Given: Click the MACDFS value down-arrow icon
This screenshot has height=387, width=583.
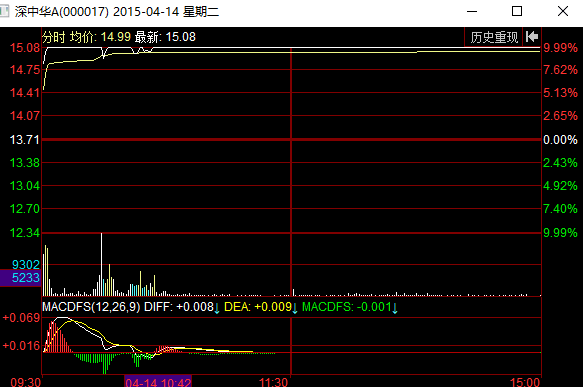Looking at the screenshot, I should click(x=395, y=308).
